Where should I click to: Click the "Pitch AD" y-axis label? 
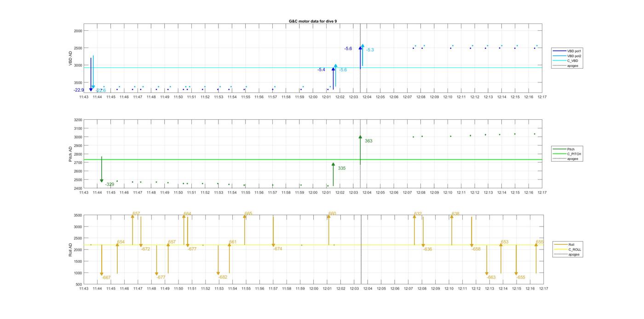[70, 154]
